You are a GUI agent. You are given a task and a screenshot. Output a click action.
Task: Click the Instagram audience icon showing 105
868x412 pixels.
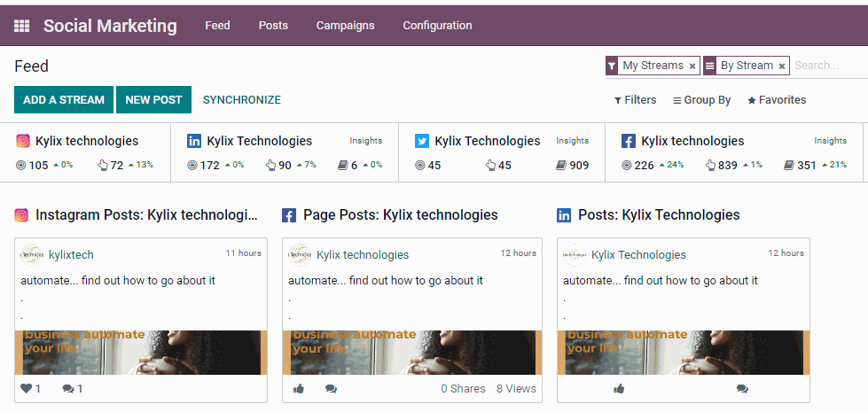pos(21,165)
